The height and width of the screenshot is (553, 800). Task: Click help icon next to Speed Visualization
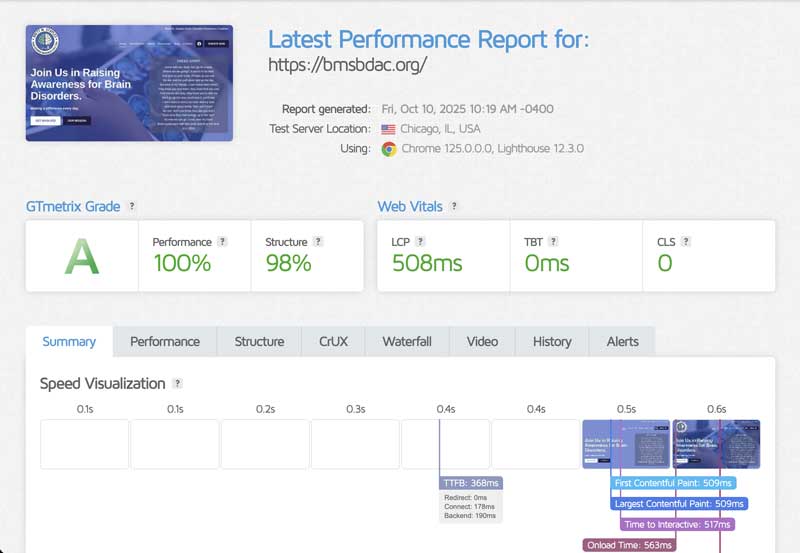pyautogui.click(x=177, y=384)
